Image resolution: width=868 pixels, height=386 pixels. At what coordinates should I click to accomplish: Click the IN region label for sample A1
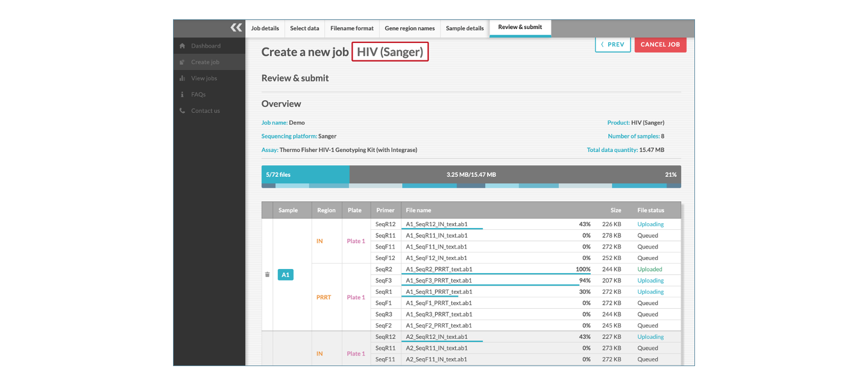(319, 241)
